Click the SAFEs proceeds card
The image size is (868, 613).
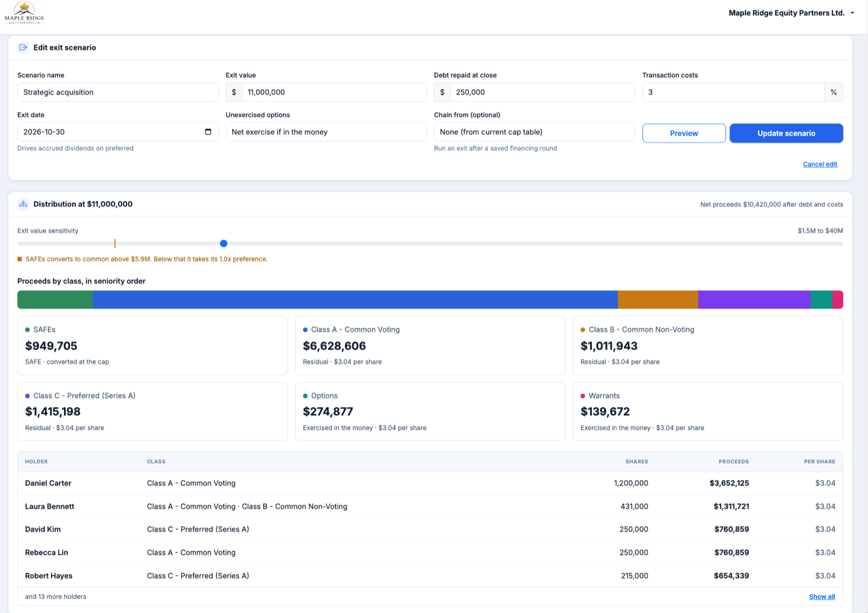(152, 346)
